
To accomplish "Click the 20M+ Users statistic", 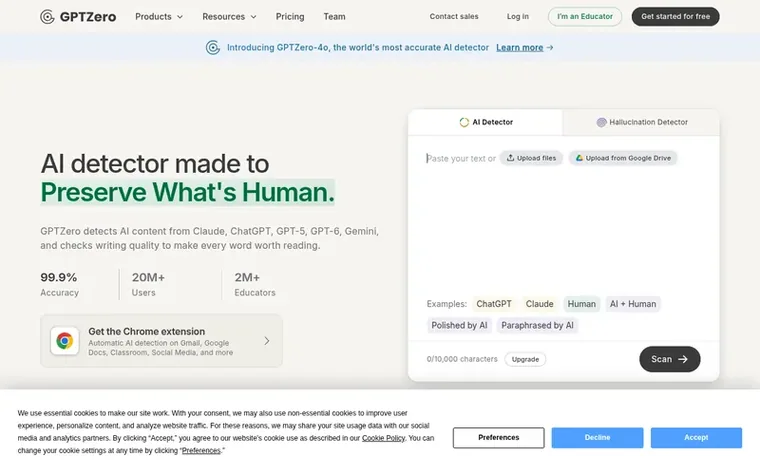I will tap(148, 285).
